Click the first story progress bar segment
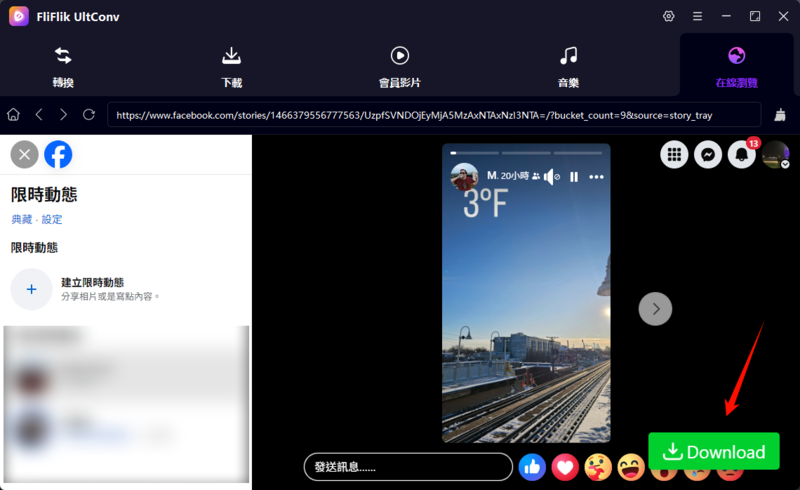 tap(474, 153)
